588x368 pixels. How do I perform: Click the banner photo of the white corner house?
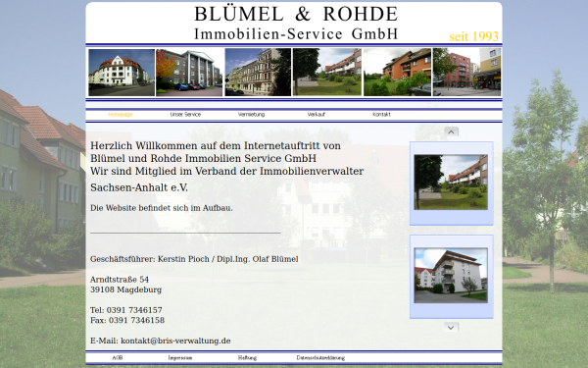[122, 73]
